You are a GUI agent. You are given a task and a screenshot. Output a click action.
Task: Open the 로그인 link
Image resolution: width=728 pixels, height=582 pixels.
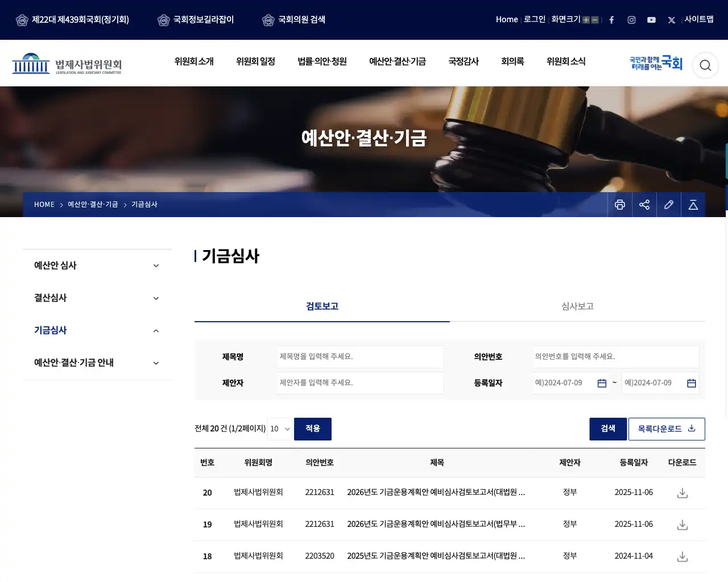click(x=535, y=19)
